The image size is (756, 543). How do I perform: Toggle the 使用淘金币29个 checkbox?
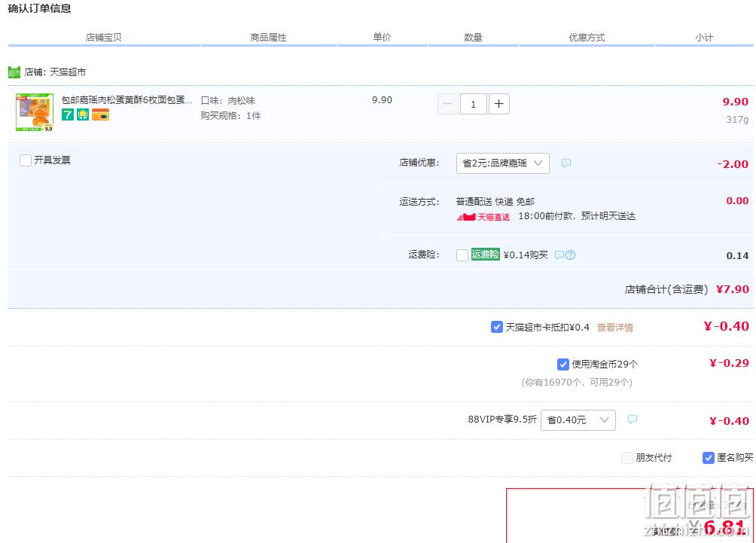pos(562,364)
